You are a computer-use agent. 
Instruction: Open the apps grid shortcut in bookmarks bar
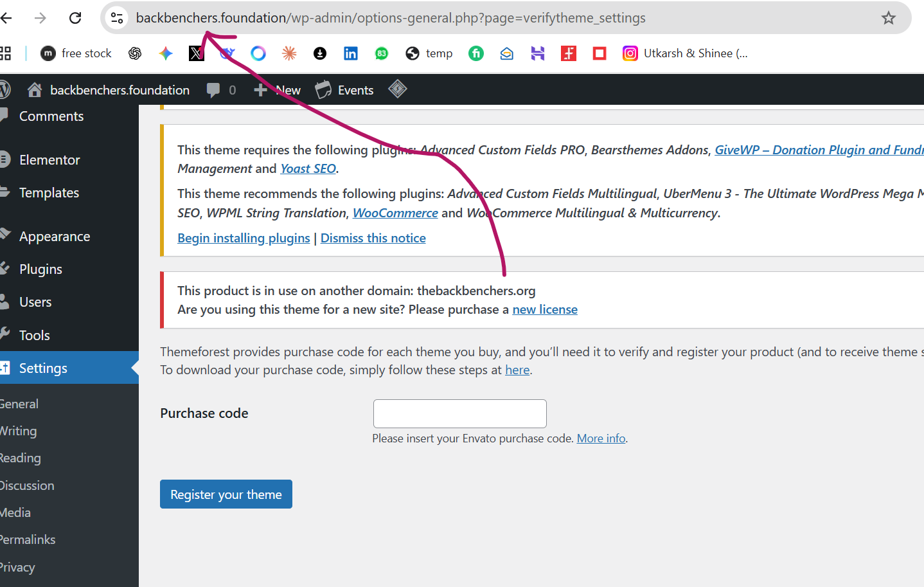5,53
